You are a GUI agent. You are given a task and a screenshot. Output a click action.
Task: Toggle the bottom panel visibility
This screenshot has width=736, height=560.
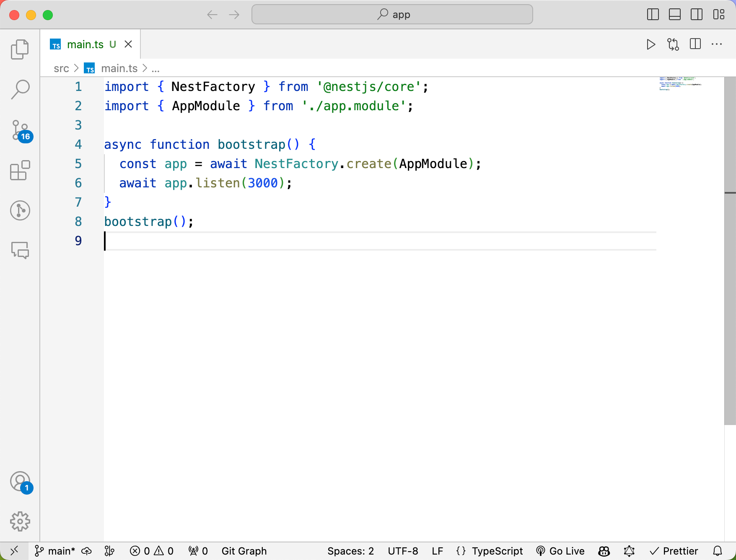(674, 15)
